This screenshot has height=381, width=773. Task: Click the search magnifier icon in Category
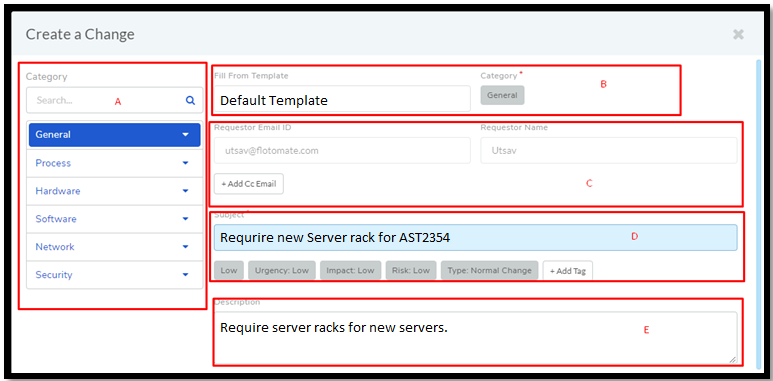coord(190,101)
